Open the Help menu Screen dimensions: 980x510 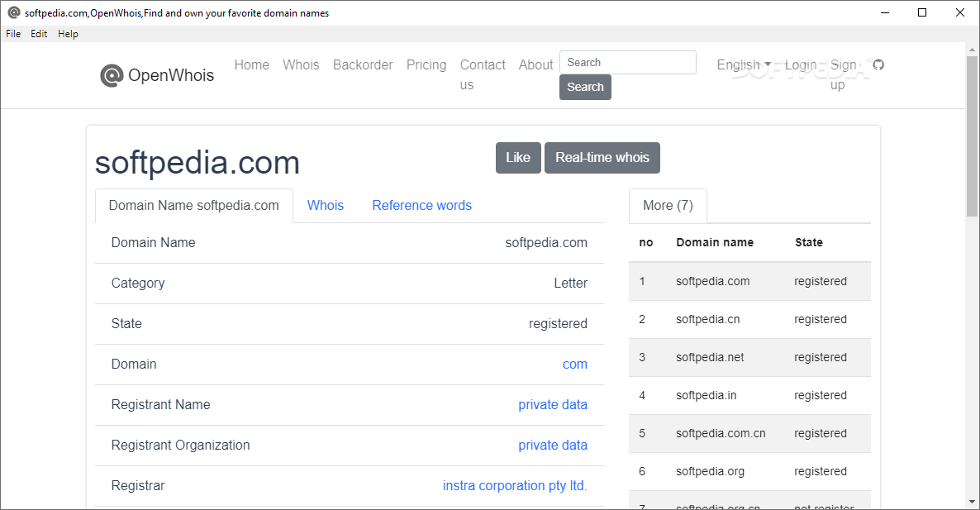pos(68,34)
